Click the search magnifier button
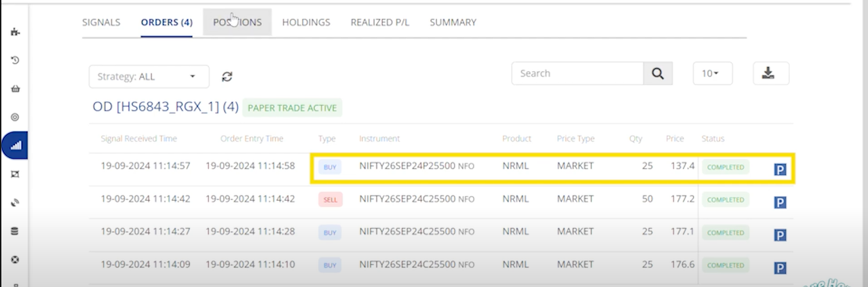This screenshot has width=868, height=287. [657, 73]
